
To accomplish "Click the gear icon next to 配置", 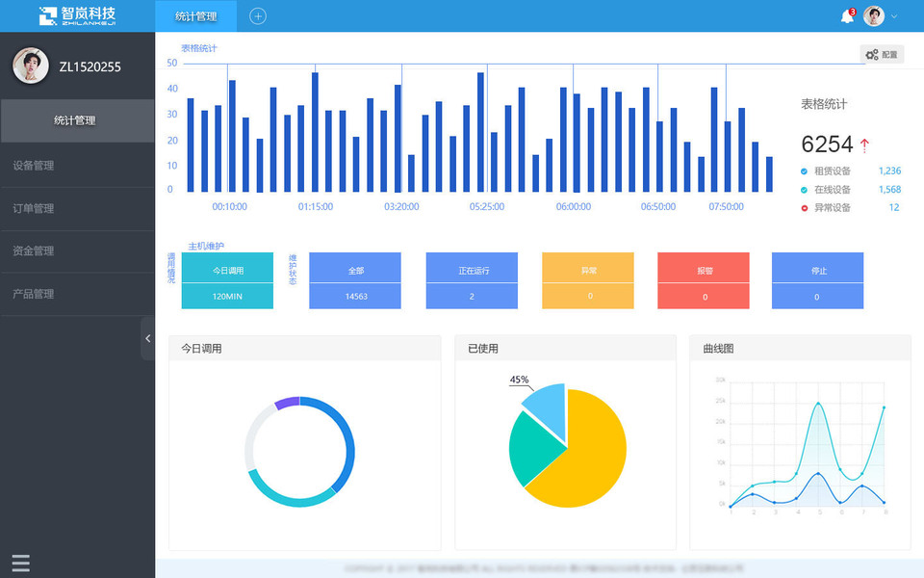I will [x=872, y=54].
